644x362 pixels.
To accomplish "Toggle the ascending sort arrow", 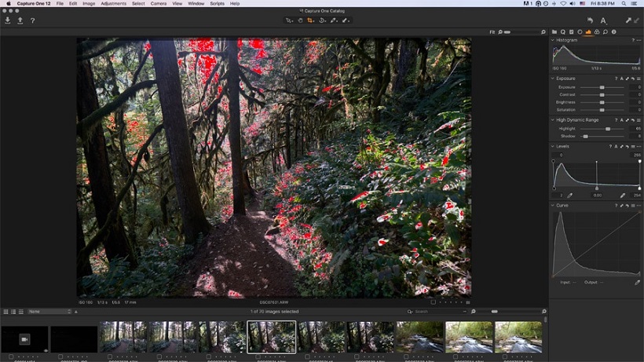I will tap(76, 312).
